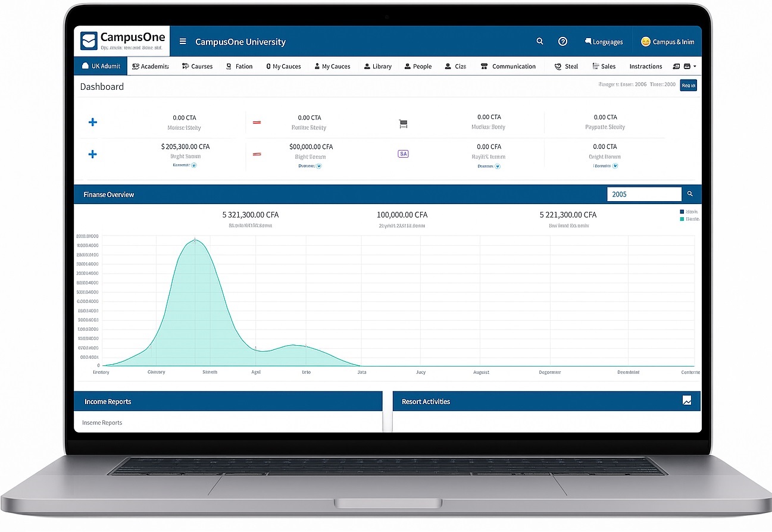This screenshot has height=532, width=772.
Task: Click the chart icon in Resort Activities header
Action: [687, 400]
